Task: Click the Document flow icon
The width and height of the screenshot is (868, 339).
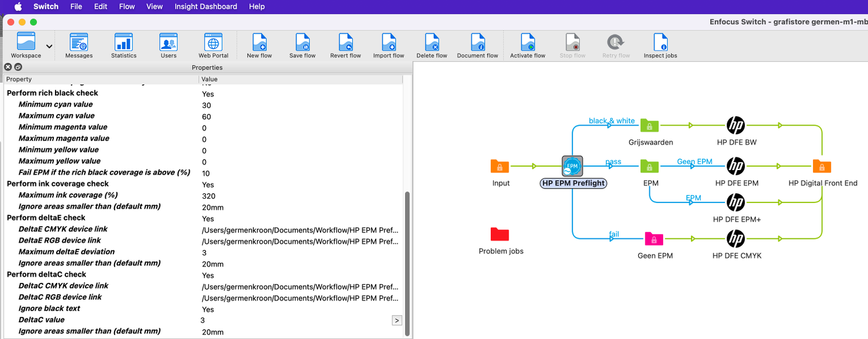Action: click(477, 45)
